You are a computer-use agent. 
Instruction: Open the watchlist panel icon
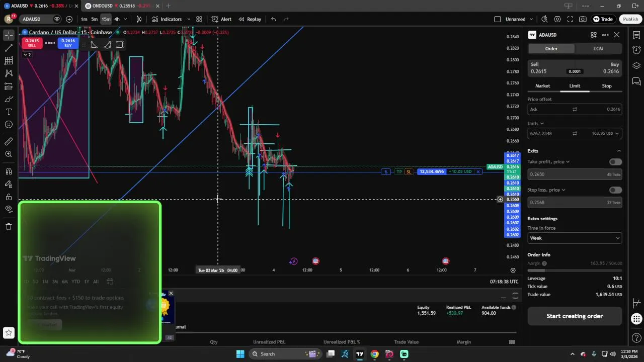click(636, 35)
